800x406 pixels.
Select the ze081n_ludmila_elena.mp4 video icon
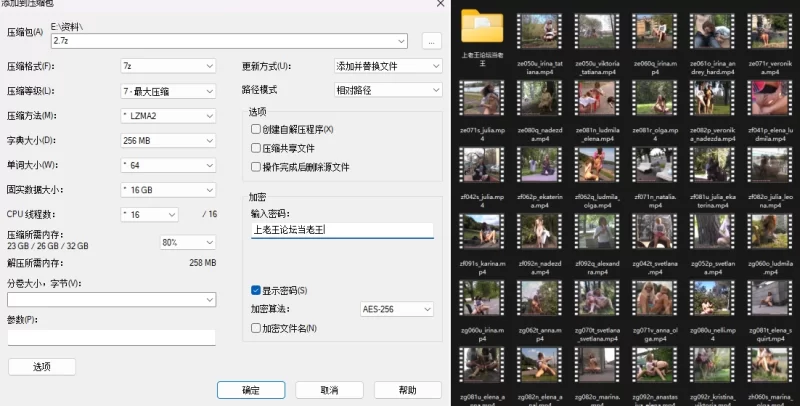[x=597, y=98]
